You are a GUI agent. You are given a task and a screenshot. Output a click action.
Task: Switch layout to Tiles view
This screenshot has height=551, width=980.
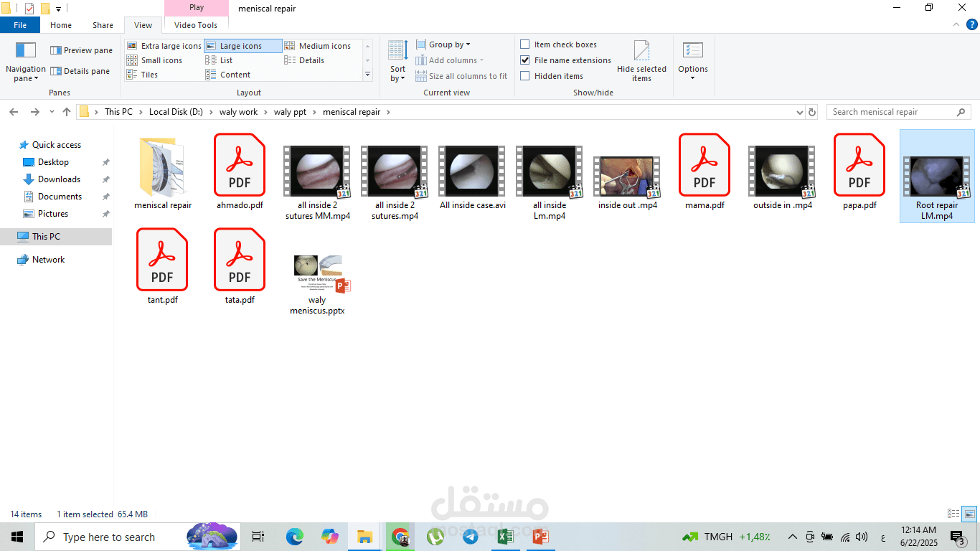pyautogui.click(x=142, y=75)
